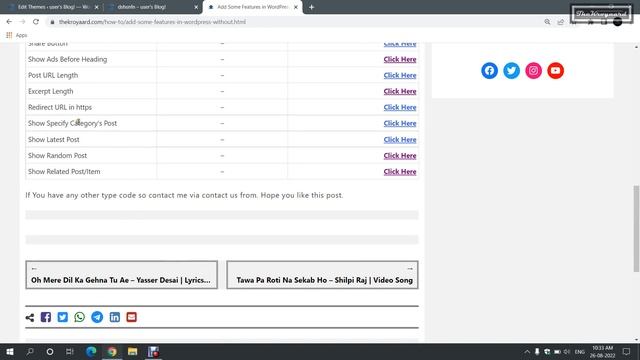
Task: Open Click Here for Show Ads Before Heading
Action: pyautogui.click(x=400, y=59)
